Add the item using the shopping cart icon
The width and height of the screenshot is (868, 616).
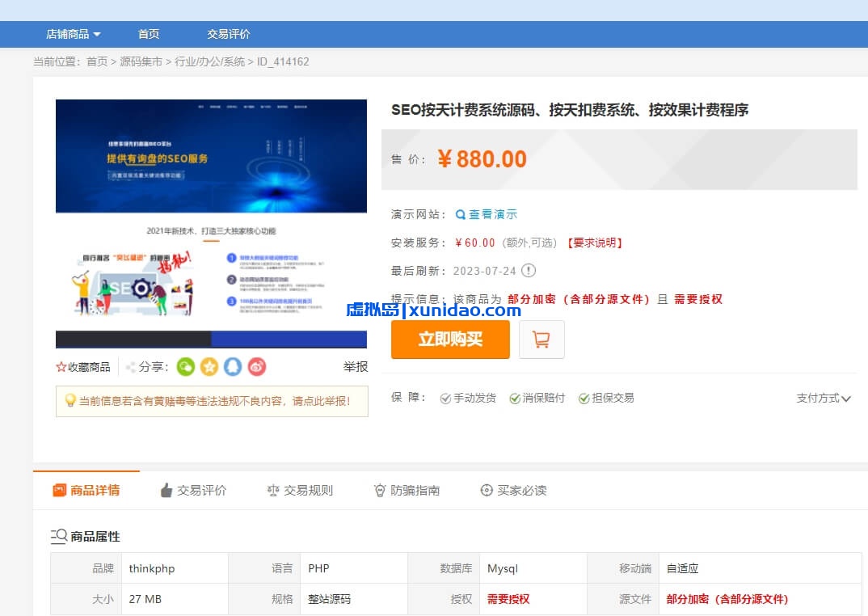click(541, 340)
